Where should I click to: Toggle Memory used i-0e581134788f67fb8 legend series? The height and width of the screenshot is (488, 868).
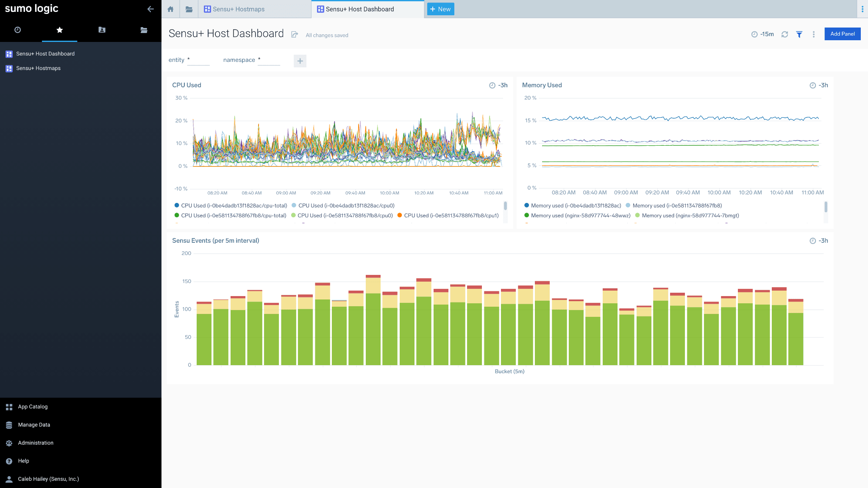tap(674, 205)
